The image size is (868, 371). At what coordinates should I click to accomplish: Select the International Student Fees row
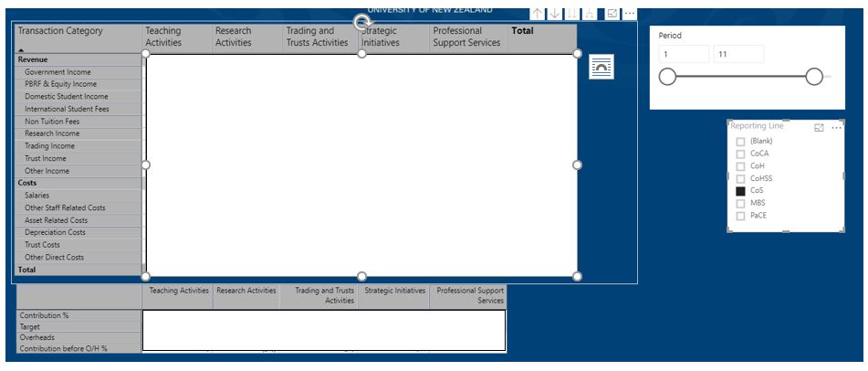(x=78, y=109)
